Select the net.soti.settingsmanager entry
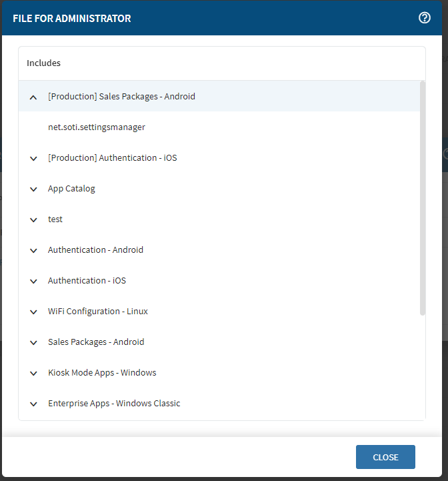This screenshot has width=448, height=481. click(x=96, y=127)
